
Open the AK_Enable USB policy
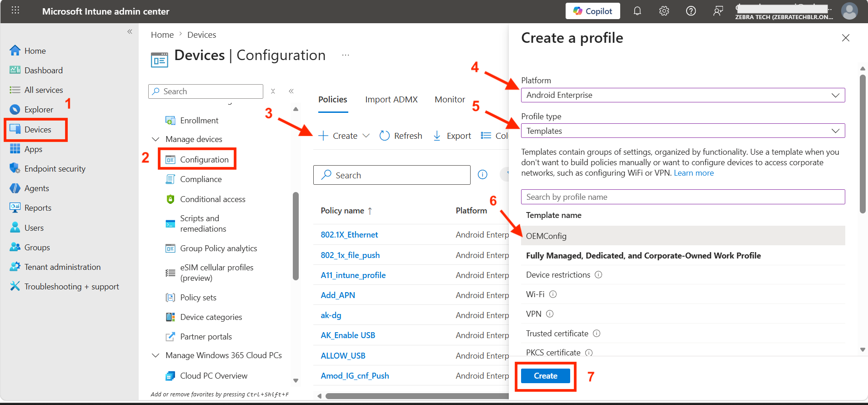pyautogui.click(x=348, y=335)
